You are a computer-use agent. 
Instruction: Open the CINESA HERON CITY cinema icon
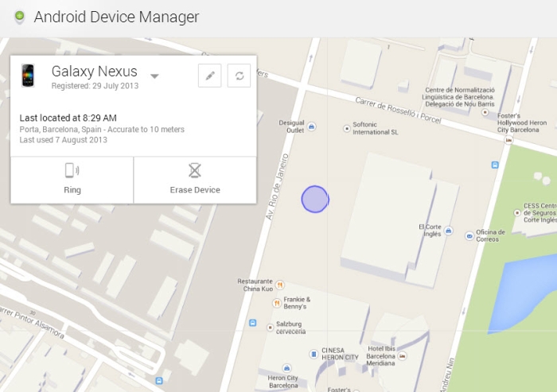tap(314, 354)
